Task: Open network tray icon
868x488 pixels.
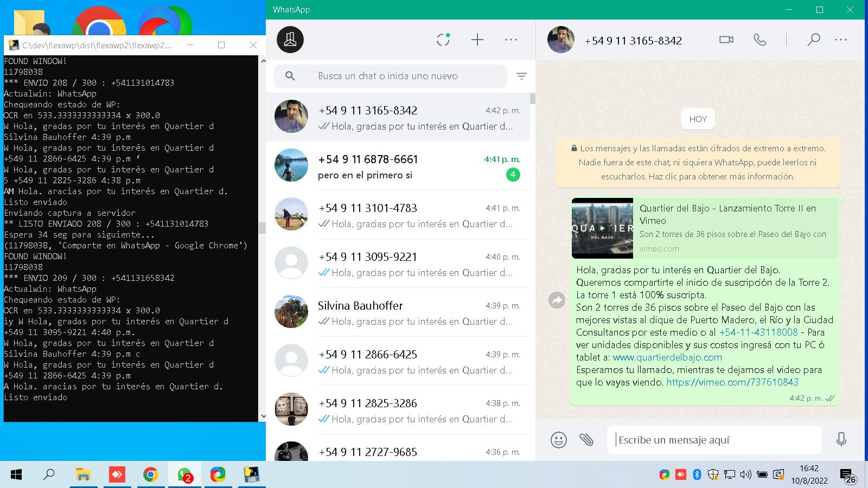Action: 730,475
